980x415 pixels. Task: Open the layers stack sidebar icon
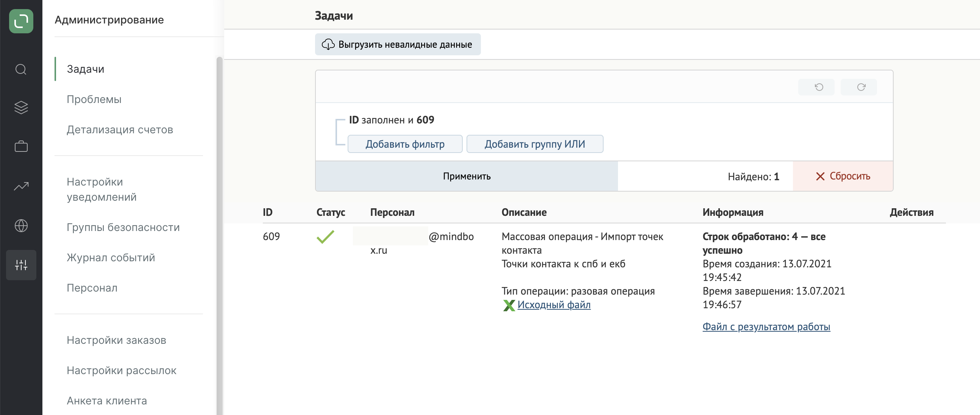21,108
